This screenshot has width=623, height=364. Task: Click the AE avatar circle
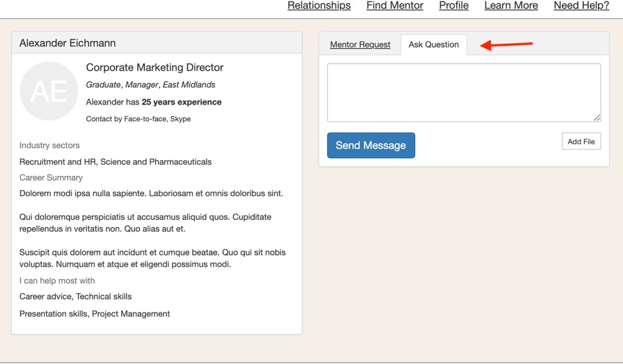pyautogui.click(x=49, y=91)
